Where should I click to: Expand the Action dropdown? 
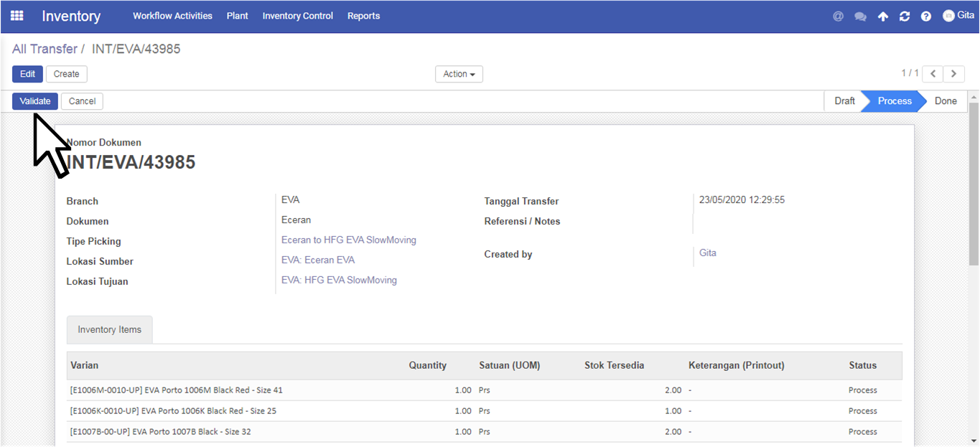tap(459, 74)
